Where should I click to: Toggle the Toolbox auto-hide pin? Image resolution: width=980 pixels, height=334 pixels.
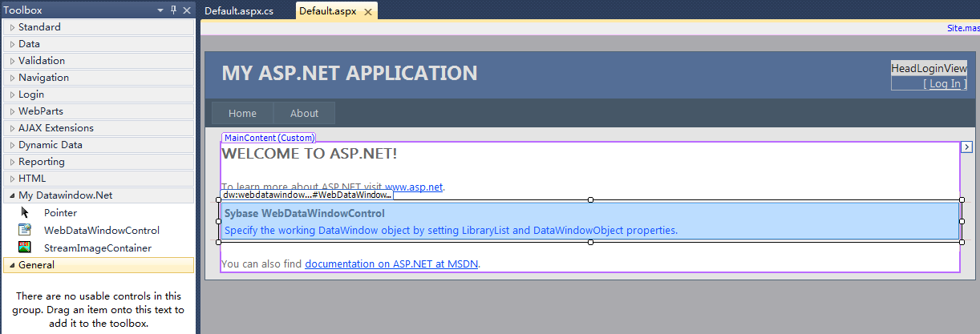pos(173,10)
